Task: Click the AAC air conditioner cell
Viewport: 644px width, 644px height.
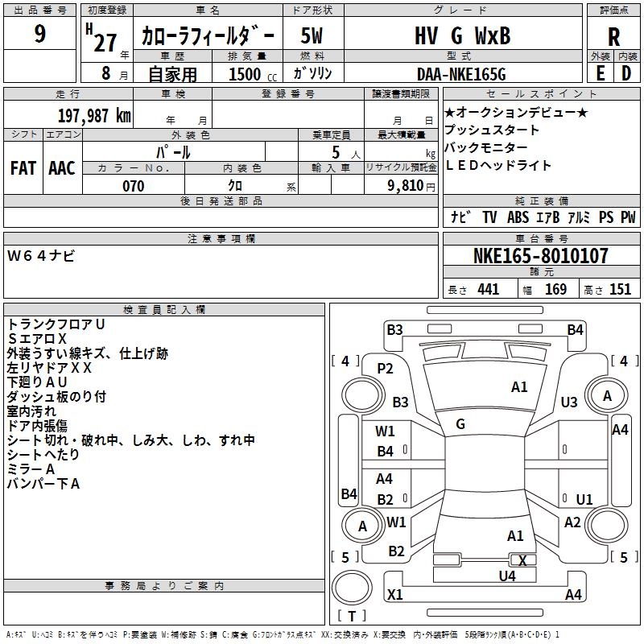Action: point(62,167)
